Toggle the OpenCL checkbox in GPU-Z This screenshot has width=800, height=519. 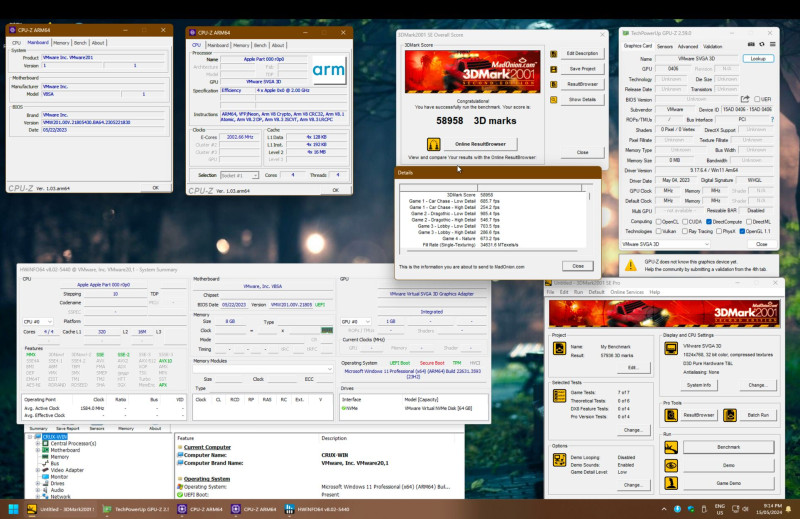pos(659,221)
